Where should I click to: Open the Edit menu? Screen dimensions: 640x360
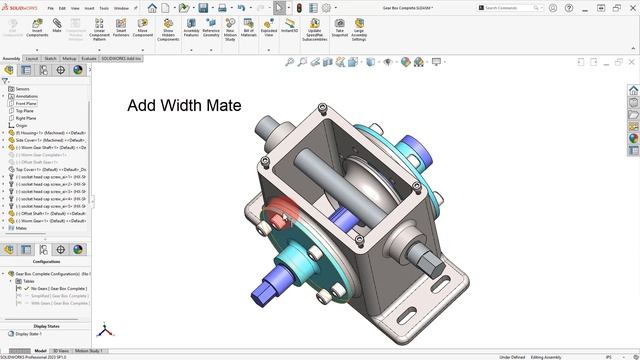(x=62, y=8)
